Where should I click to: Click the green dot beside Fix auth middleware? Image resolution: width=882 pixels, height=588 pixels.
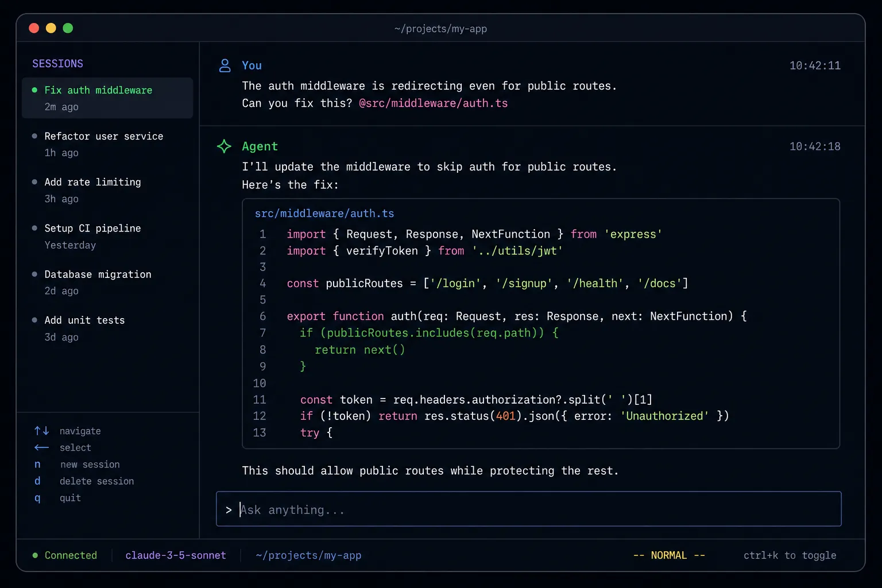[x=34, y=90]
